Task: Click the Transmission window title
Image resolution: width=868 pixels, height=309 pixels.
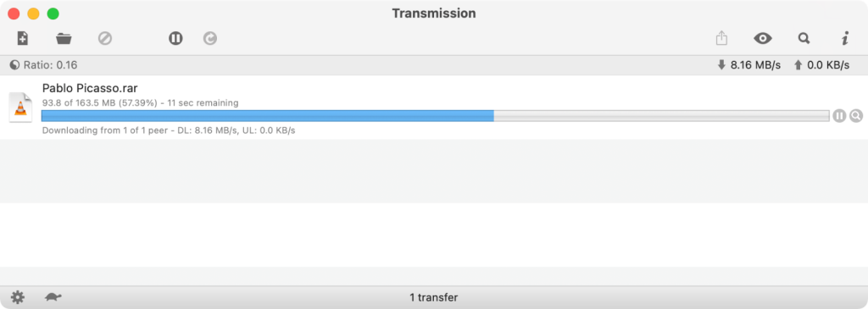Action: click(434, 14)
